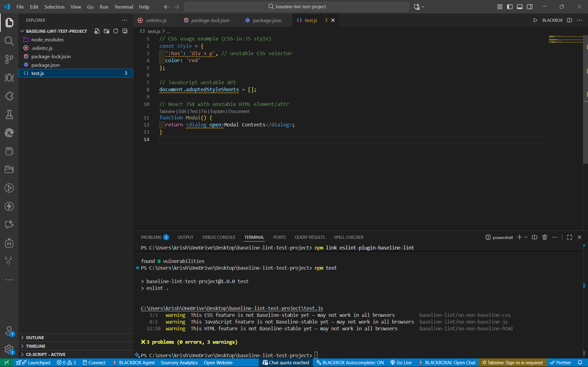Open Run and Debug view
This screenshot has height=367, width=588.
[9, 78]
